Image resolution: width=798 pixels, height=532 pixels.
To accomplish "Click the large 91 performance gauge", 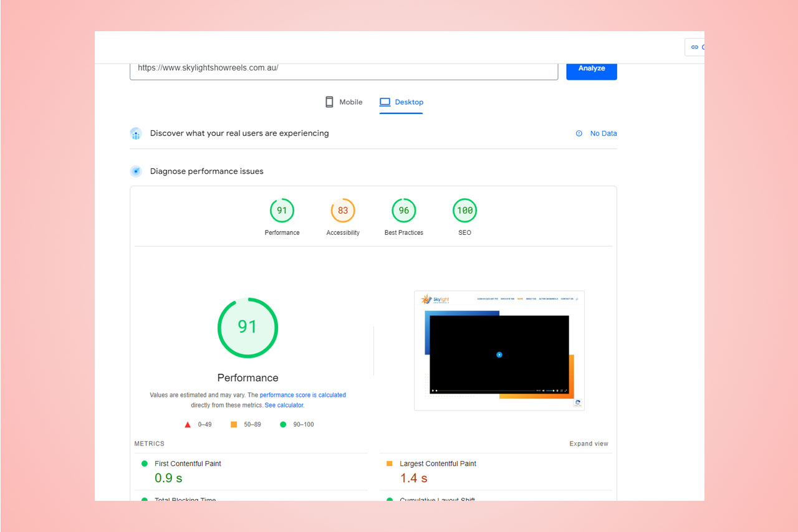I will coord(248,328).
